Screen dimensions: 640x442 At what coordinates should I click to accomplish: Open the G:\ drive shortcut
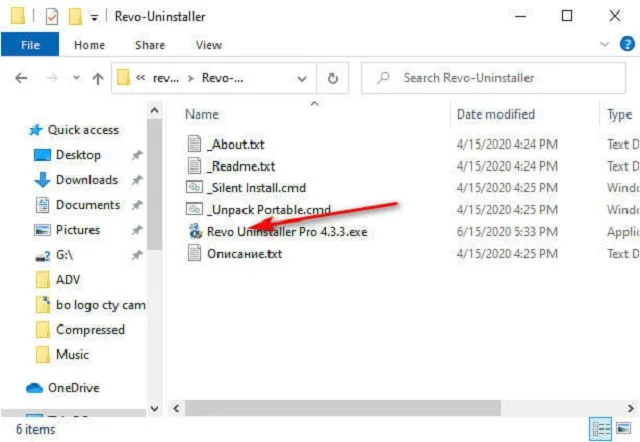pos(64,255)
